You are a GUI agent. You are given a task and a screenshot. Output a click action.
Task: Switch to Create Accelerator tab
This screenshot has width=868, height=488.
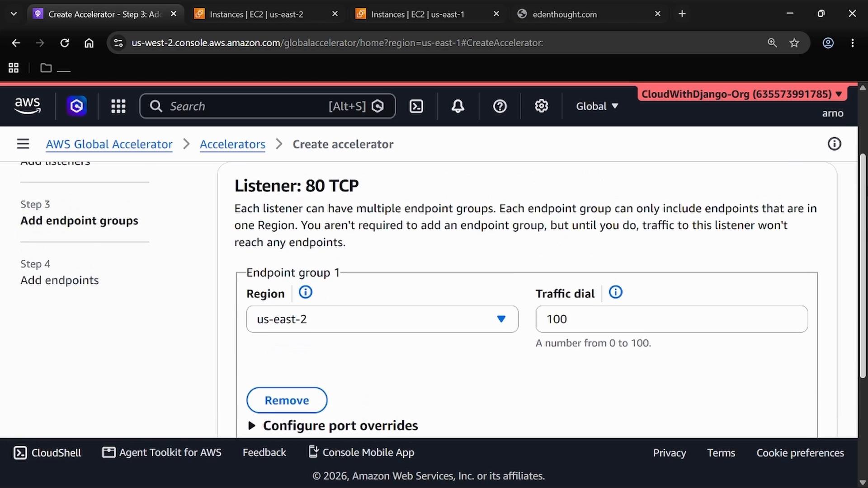[105, 14]
